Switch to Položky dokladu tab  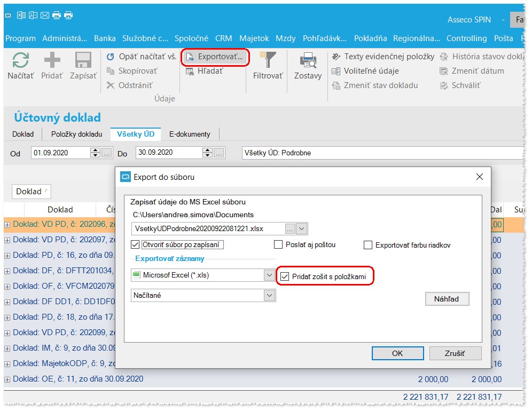(x=77, y=134)
